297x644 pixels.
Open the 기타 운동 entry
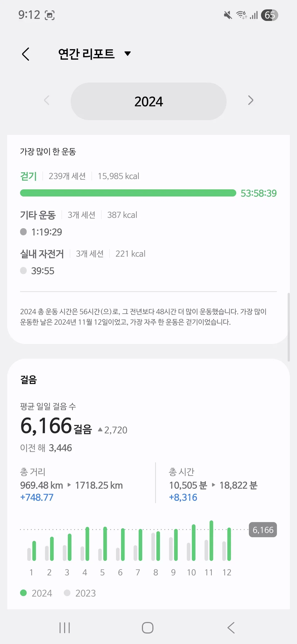38,215
